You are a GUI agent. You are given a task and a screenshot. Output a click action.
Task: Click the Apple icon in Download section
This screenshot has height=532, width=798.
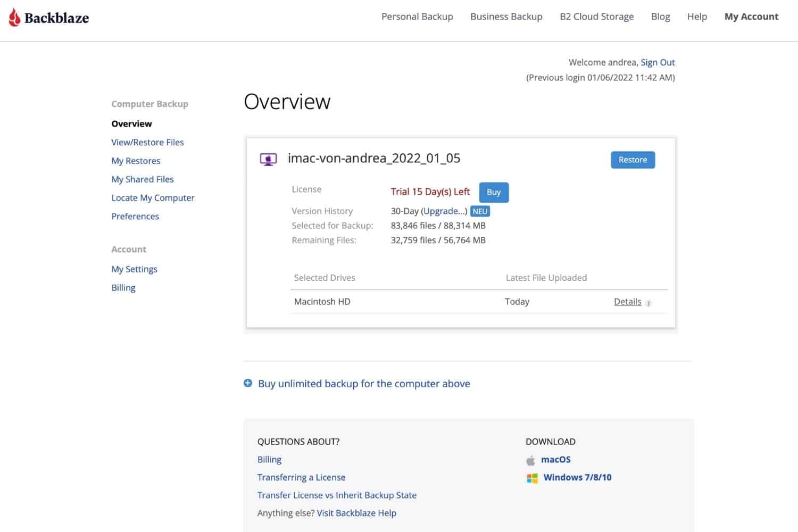tap(530, 460)
